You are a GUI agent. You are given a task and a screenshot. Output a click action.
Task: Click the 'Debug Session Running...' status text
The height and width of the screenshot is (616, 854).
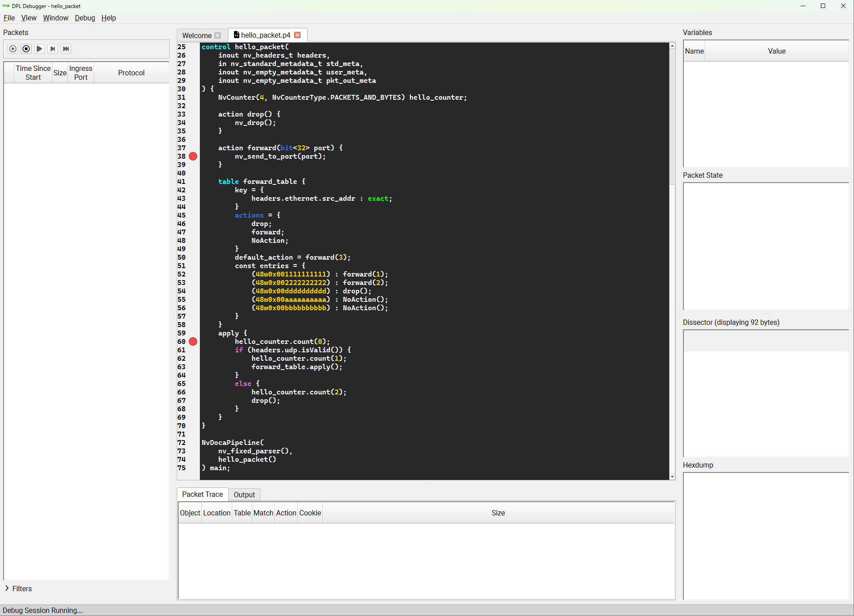43,610
